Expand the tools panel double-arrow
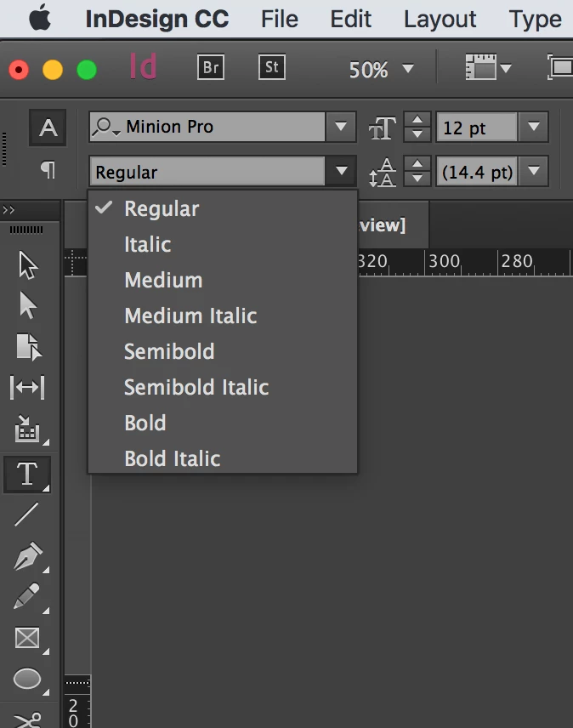Image resolution: width=573 pixels, height=728 pixels. [x=9, y=210]
